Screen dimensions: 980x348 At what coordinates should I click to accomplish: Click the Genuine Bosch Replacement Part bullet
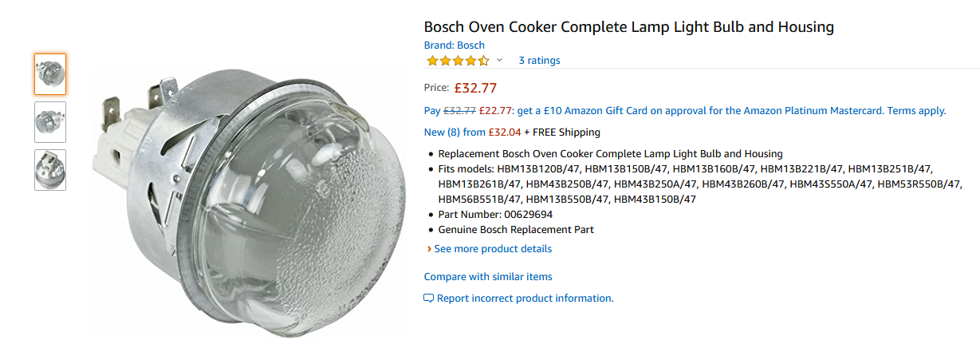[x=516, y=230]
